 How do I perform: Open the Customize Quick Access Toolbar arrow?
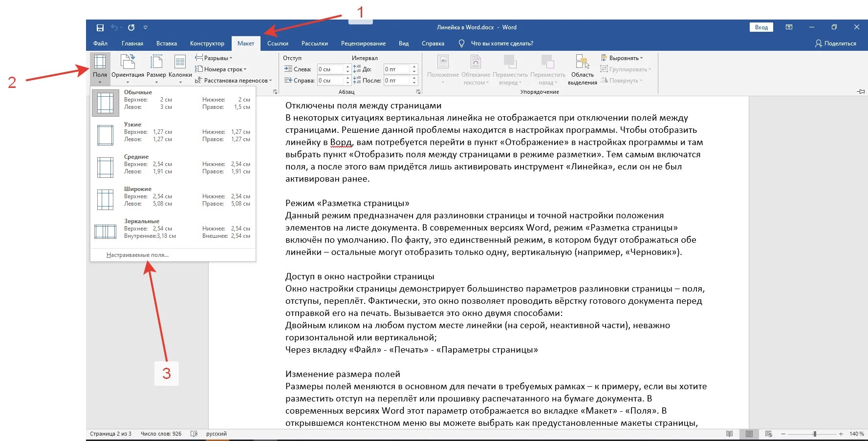(146, 27)
